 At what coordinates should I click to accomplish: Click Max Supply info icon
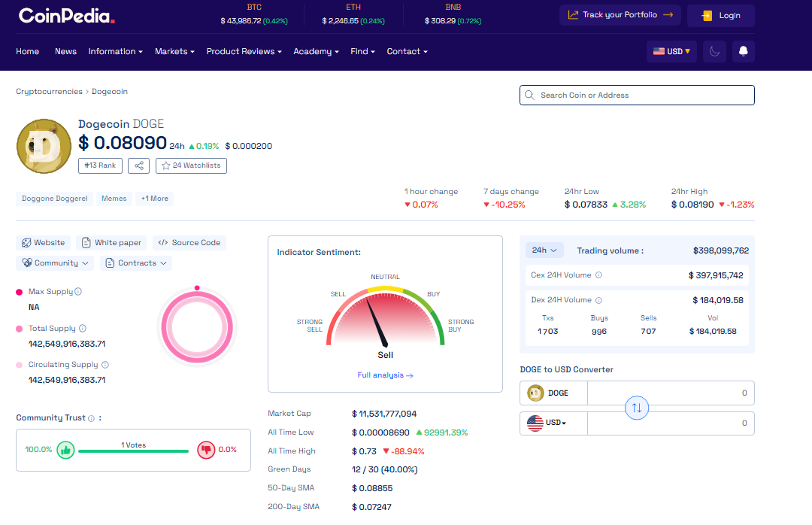78,292
